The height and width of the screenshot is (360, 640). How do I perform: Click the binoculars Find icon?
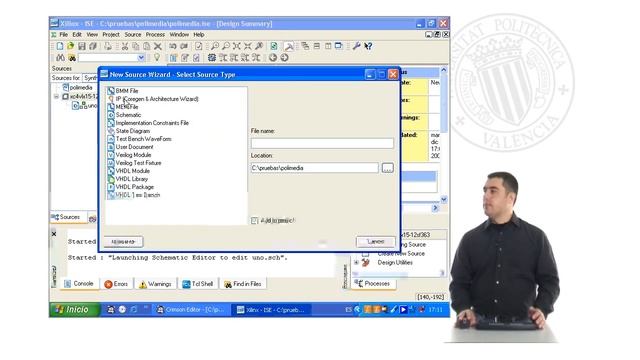(x=60, y=58)
